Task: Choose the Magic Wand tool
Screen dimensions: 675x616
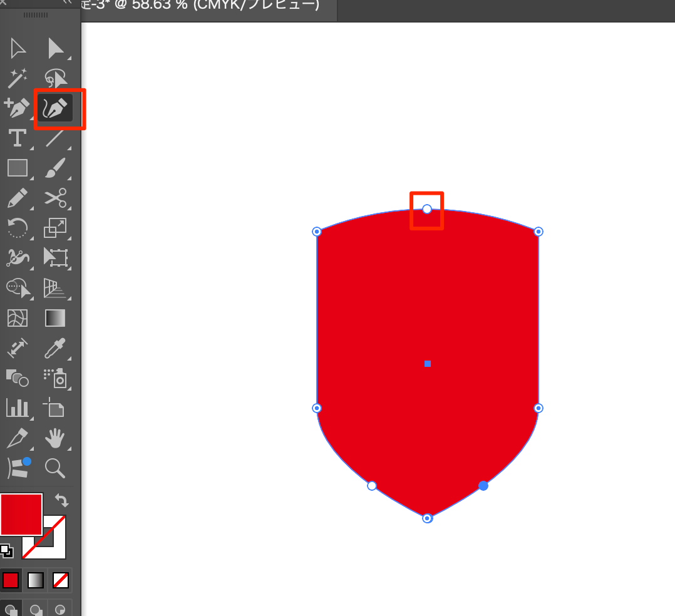Action: [x=17, y=79]
